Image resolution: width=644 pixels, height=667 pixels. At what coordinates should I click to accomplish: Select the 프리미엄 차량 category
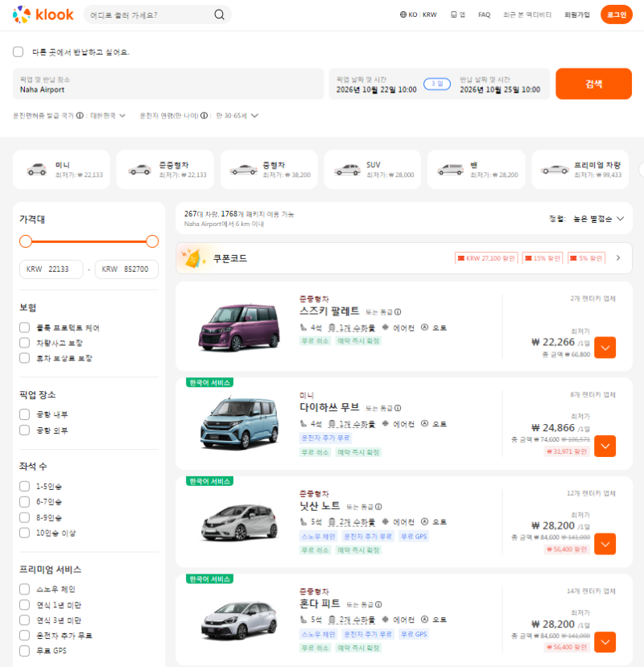(x=580, y=169)
